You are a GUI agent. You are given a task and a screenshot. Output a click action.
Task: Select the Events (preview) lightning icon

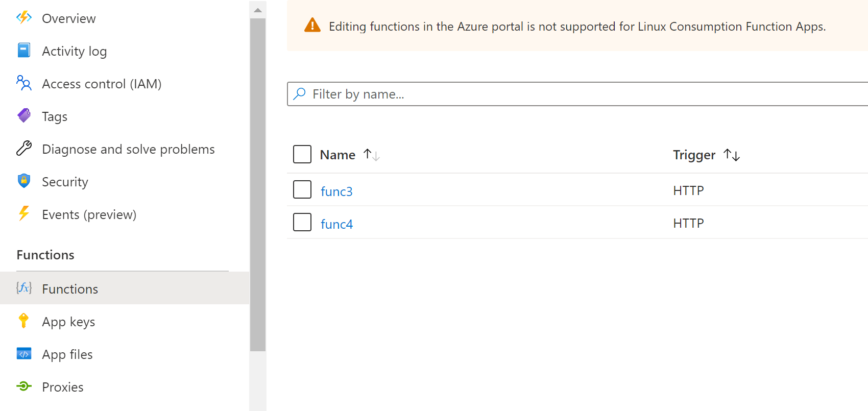pos(23,214)
